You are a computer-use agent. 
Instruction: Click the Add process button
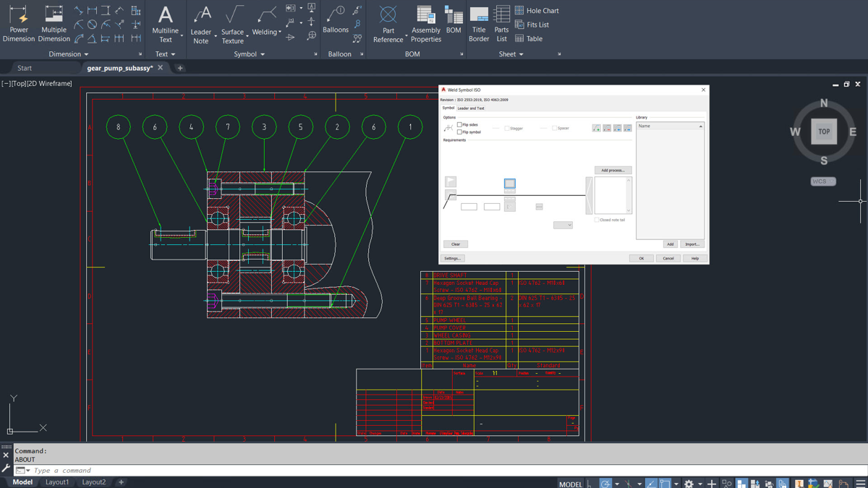click(x=613, y=170)
